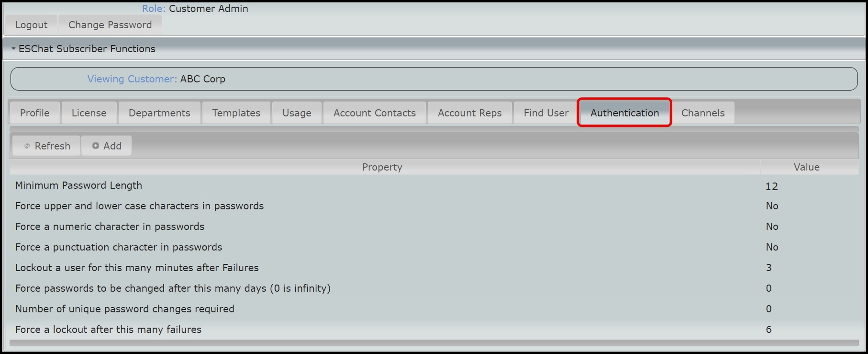The width and height of the screenshot is (868, 354).
Task: View the Templates tab
Action: coord(236,113)
